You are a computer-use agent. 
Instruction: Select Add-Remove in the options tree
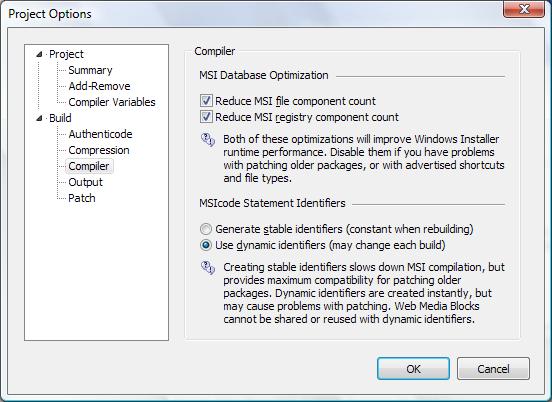[x=99, y=86]
